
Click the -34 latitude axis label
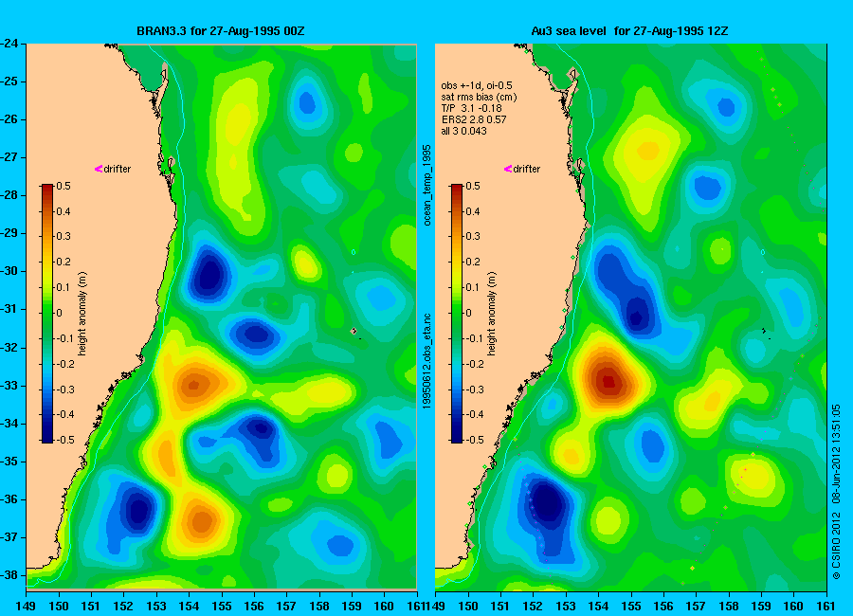click(9, 424)
